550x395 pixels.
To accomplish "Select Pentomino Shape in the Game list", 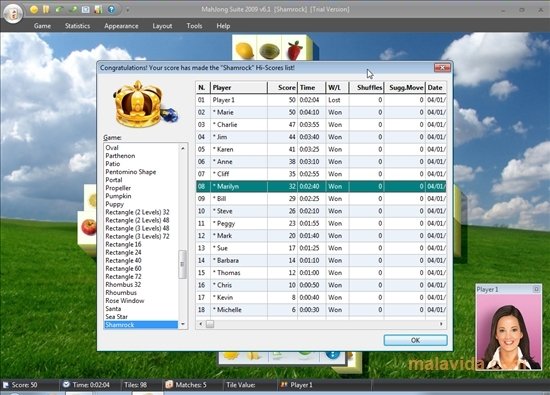I will (x=141, y=172).
